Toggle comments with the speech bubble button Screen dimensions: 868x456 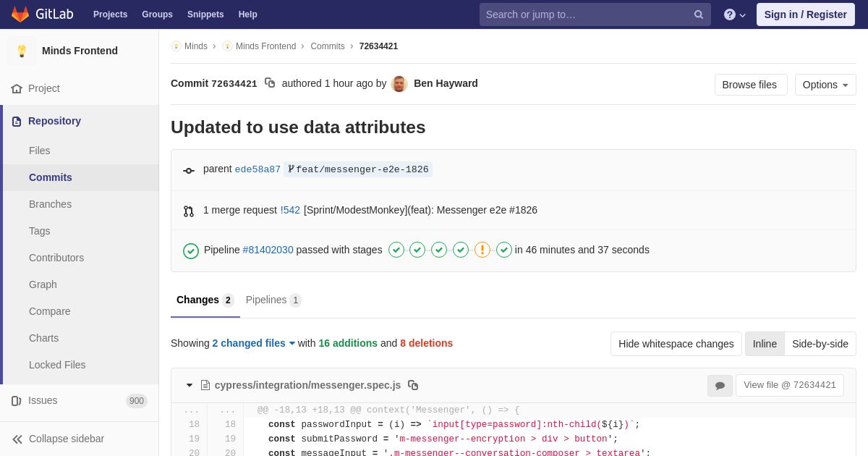(x=720, y=386)
